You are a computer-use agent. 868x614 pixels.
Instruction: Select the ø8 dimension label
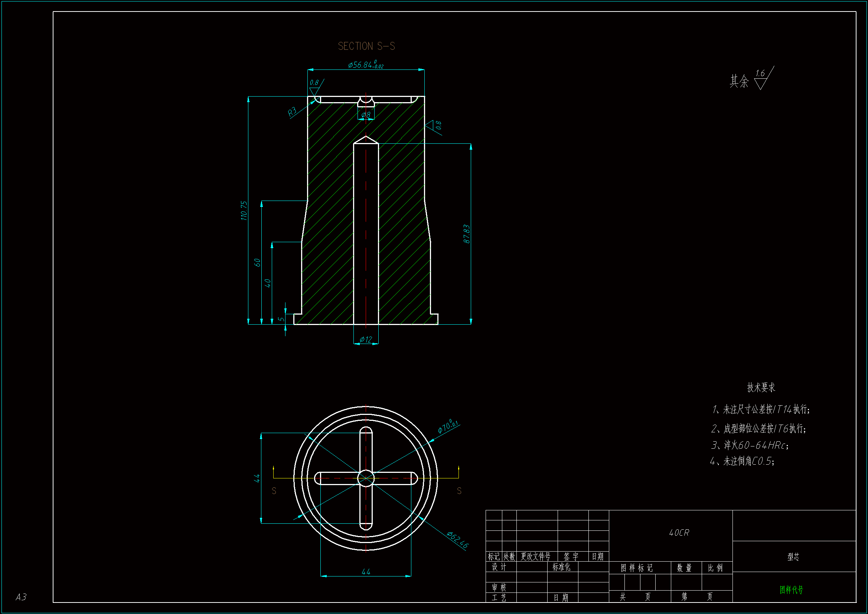pos(366,114)
